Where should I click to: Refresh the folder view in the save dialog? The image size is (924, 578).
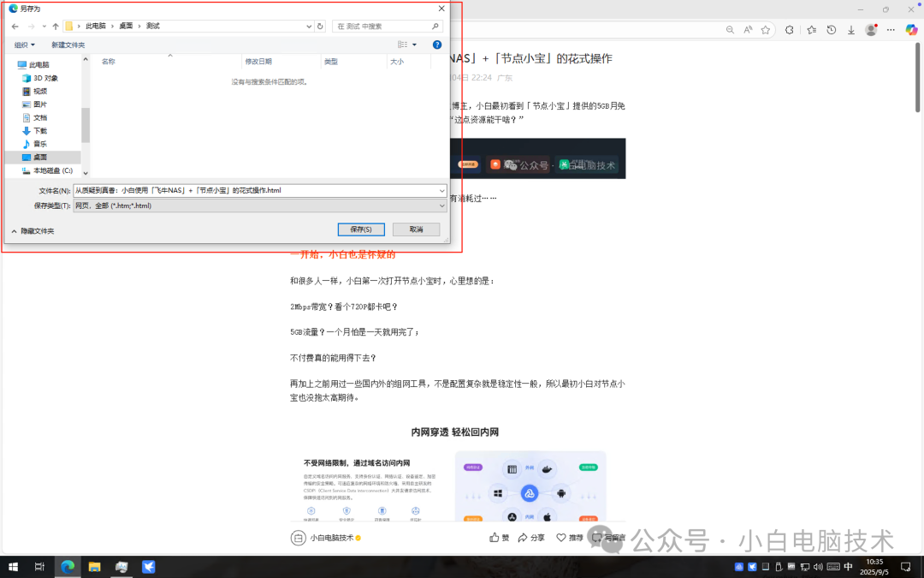pos(320,26)
